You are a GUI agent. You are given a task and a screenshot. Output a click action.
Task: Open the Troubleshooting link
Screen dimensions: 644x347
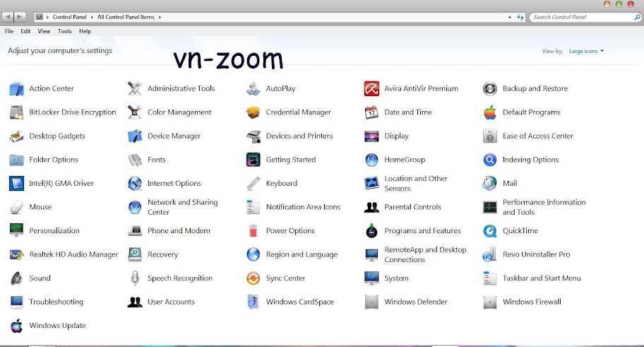coord(56,302)
